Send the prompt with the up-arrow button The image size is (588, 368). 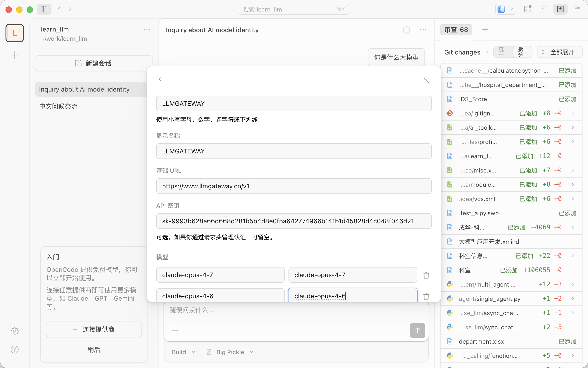point(417,330)
